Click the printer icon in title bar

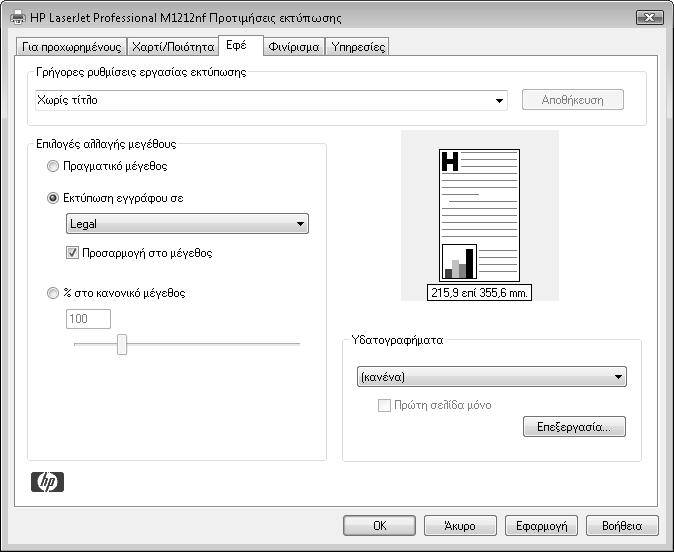(x=18, y=18)
